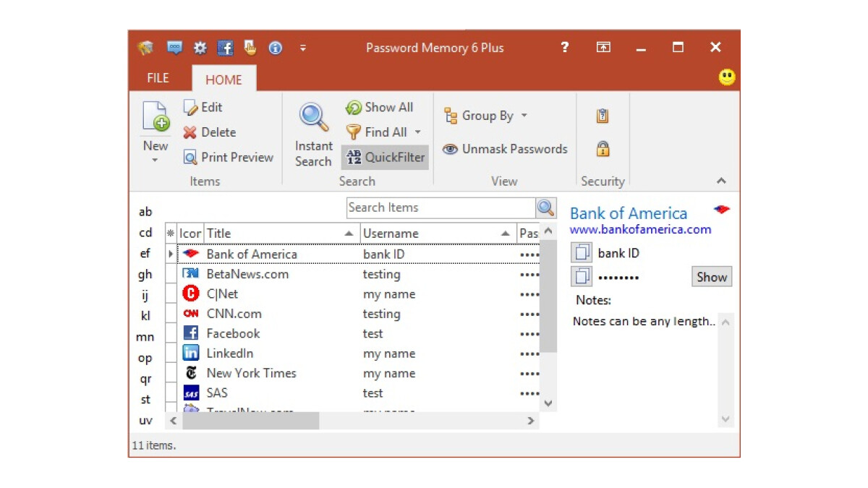
Task: Click the Find All button
Action: pyautogui.click(x=377, y=132)
